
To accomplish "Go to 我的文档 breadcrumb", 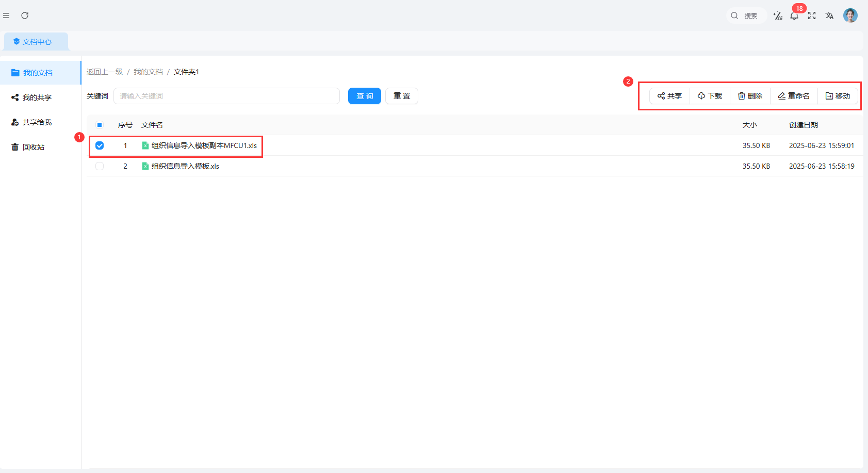I will pyautogui.click(x=148, y=72).
